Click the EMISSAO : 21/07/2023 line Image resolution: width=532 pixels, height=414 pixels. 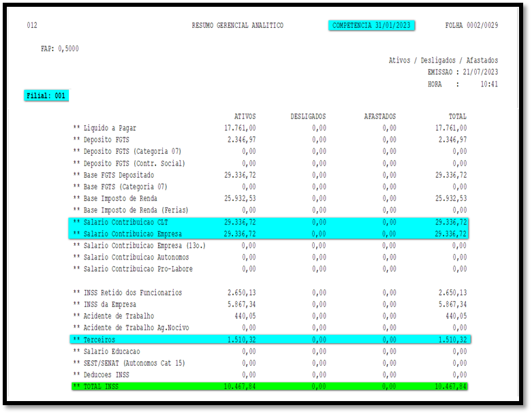click(x=463, y=72)
